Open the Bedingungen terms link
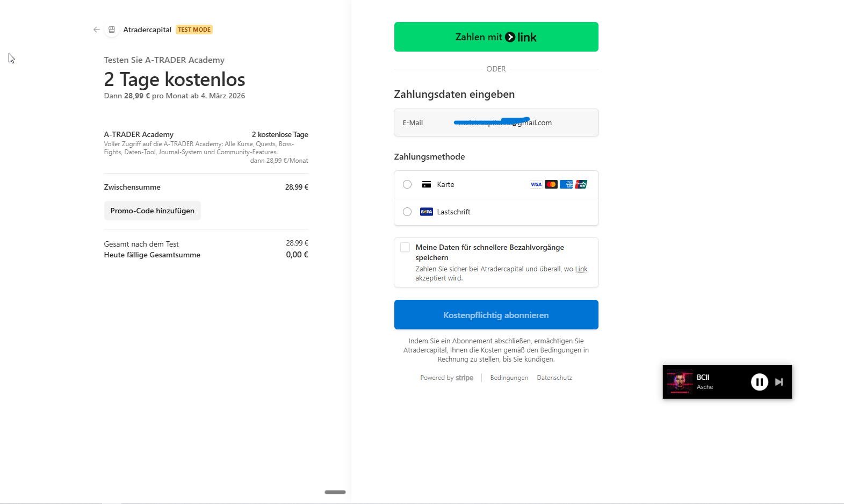 point(508,378)
